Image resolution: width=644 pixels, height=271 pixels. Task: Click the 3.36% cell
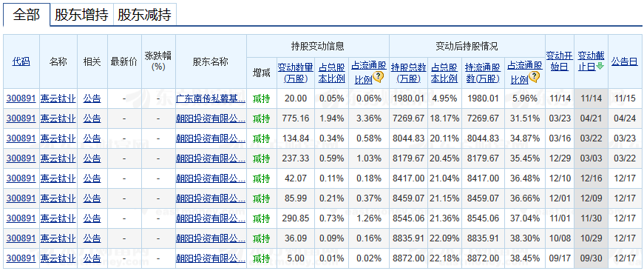coord(369,119)
